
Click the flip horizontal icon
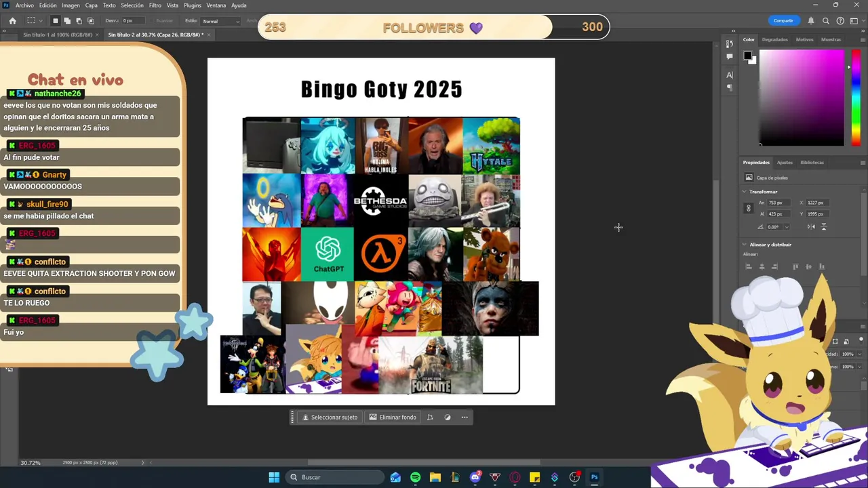tap(811, 227)
